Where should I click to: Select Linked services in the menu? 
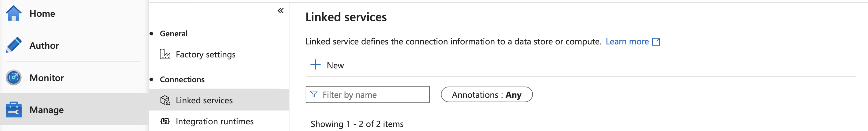pos(204,100)
